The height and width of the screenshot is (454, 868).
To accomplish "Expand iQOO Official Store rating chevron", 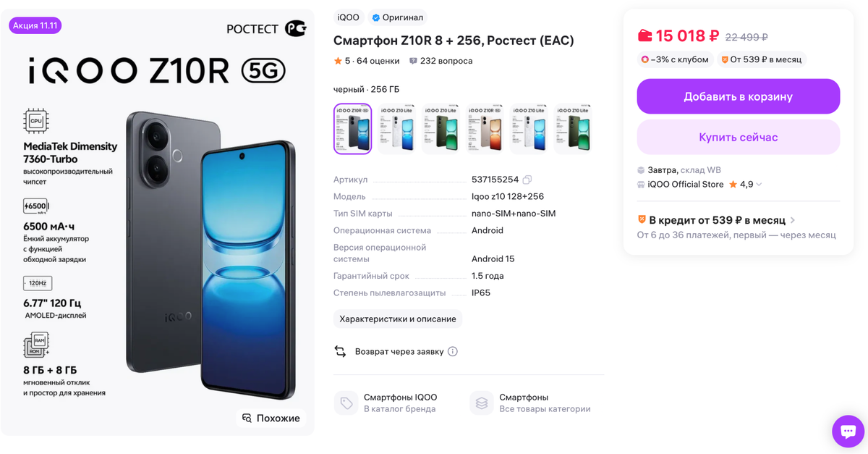I will [x=759, y=185].
